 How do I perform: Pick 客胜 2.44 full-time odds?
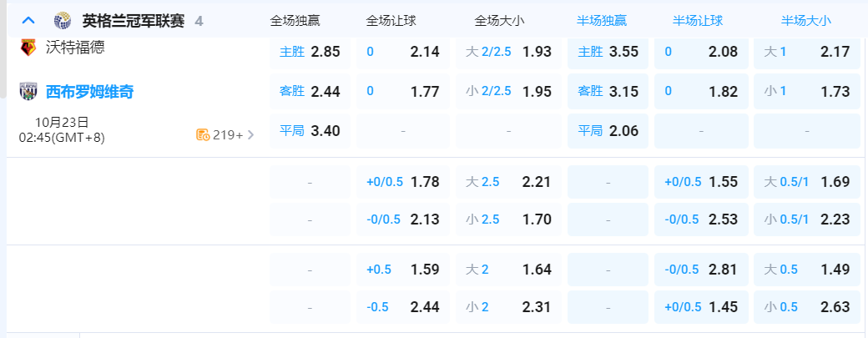tap(310, 91)
